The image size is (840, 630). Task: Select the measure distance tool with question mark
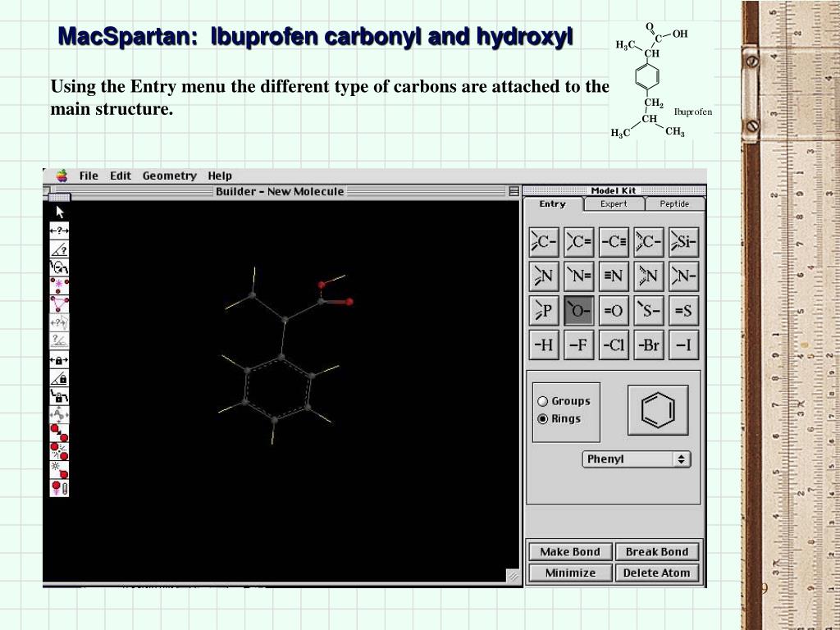click(59, 231)
